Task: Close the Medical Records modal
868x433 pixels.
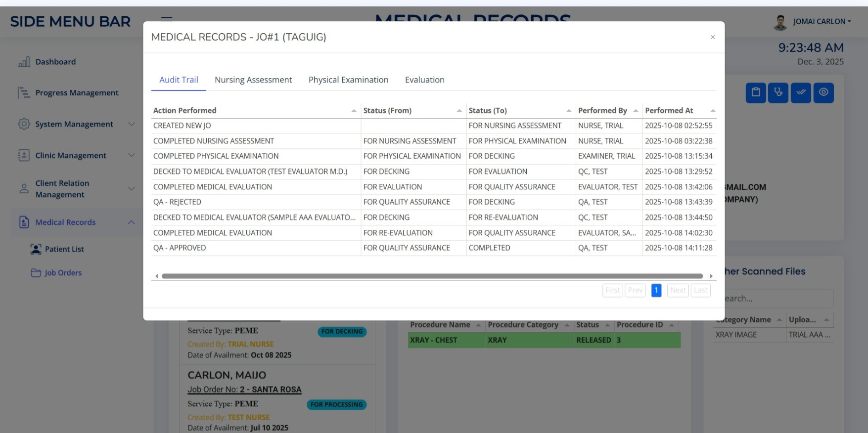Action: [712, 37]
